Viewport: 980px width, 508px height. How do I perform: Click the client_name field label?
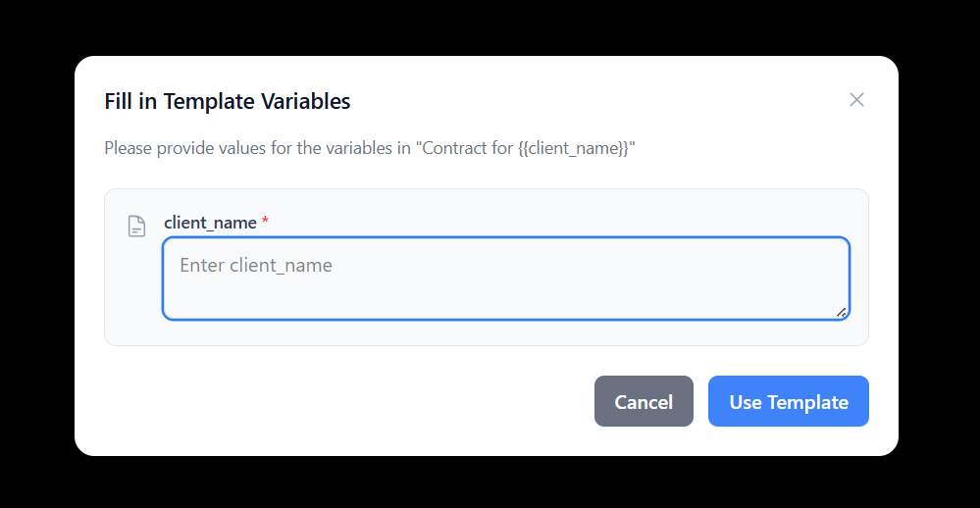210,223
